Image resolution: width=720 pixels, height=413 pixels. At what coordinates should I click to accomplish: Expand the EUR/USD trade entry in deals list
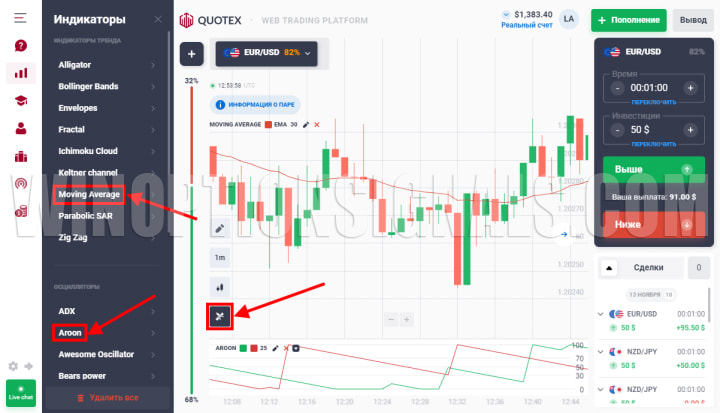[600, 314]
